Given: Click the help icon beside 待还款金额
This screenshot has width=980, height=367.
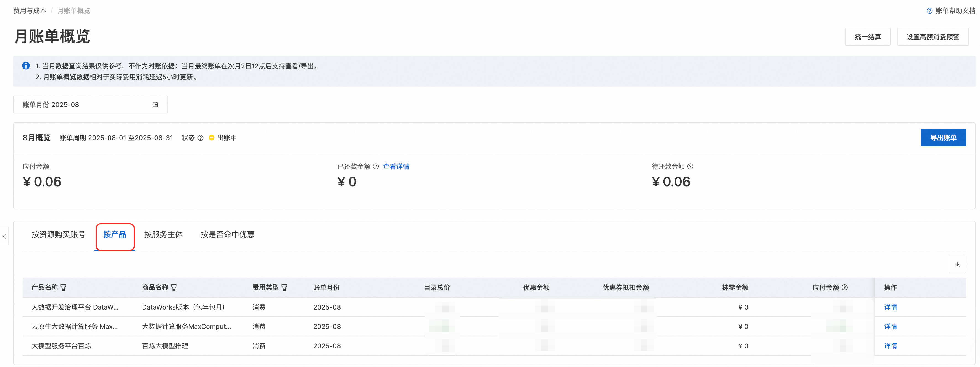Looking at the screenshot, I should (x=691, y=166).
